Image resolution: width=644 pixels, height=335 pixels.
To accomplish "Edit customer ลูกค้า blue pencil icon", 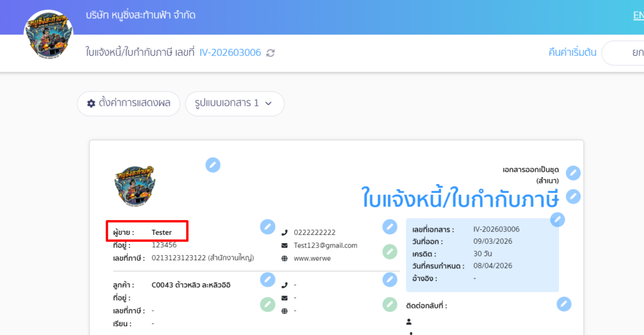I will click(267, 280).
